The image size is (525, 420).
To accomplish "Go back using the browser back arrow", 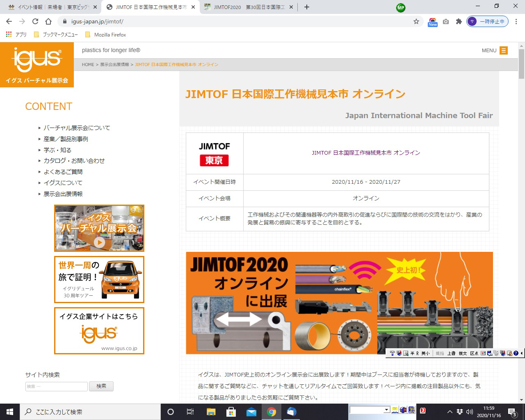I will pos(9,21).
